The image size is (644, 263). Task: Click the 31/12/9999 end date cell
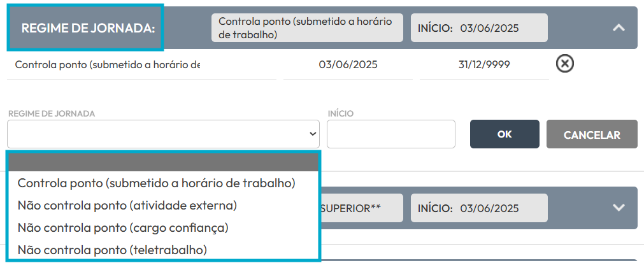[484, 64]
